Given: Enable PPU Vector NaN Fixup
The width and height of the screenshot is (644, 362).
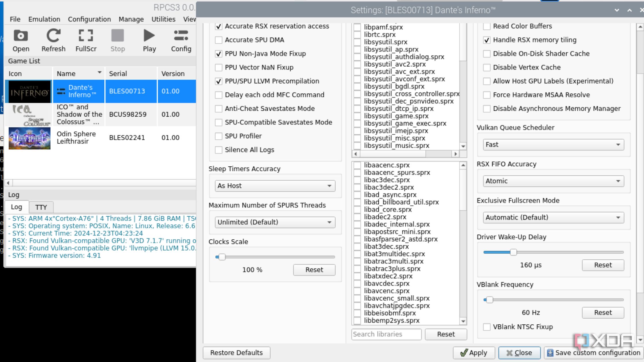Looking at the screenshot, I should pos(218,68).
